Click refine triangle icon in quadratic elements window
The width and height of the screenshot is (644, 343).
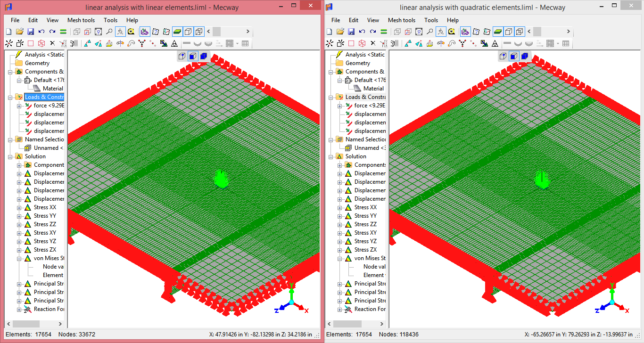[495, 43]
